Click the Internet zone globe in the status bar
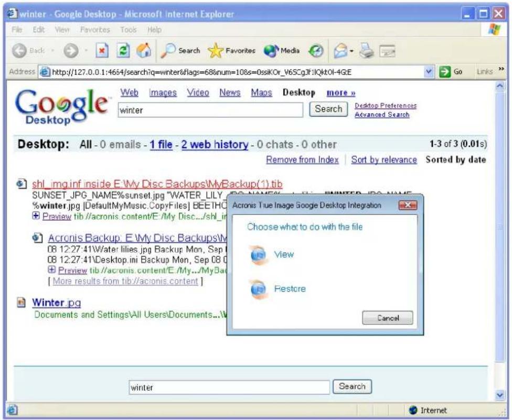This screenshot has height=420, width=512. coord(413,410)
